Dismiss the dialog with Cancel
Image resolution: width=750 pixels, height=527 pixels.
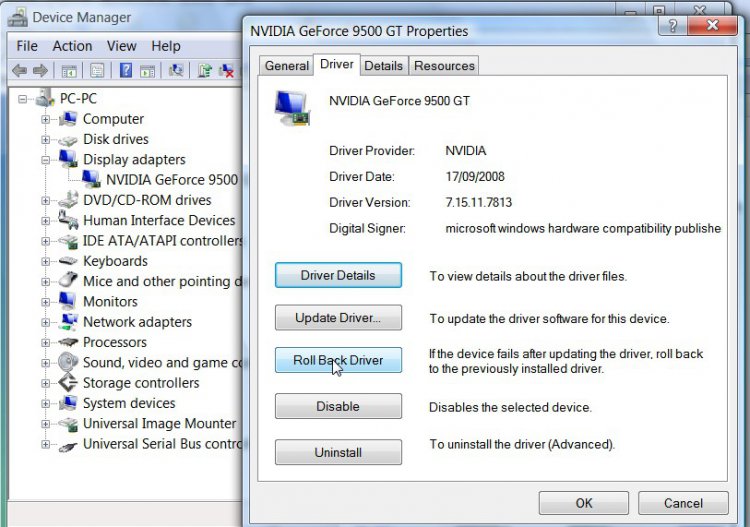(x=683, y=503)
